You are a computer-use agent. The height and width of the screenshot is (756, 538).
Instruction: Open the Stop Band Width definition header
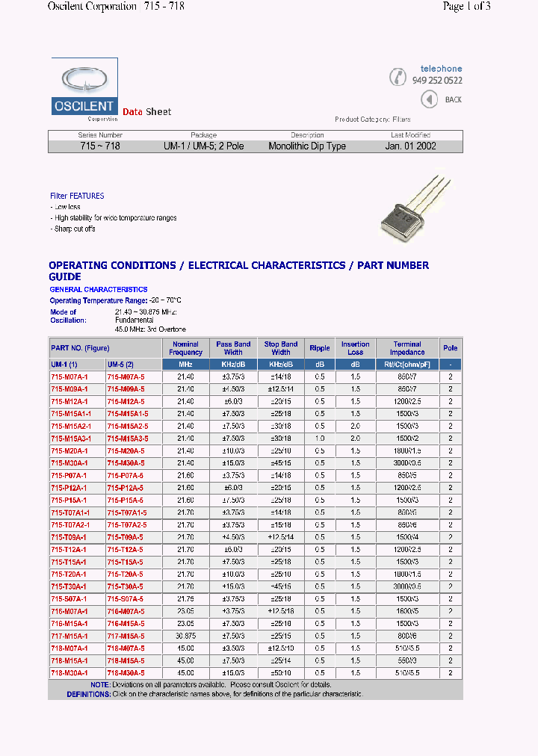(x=280, y=348)
